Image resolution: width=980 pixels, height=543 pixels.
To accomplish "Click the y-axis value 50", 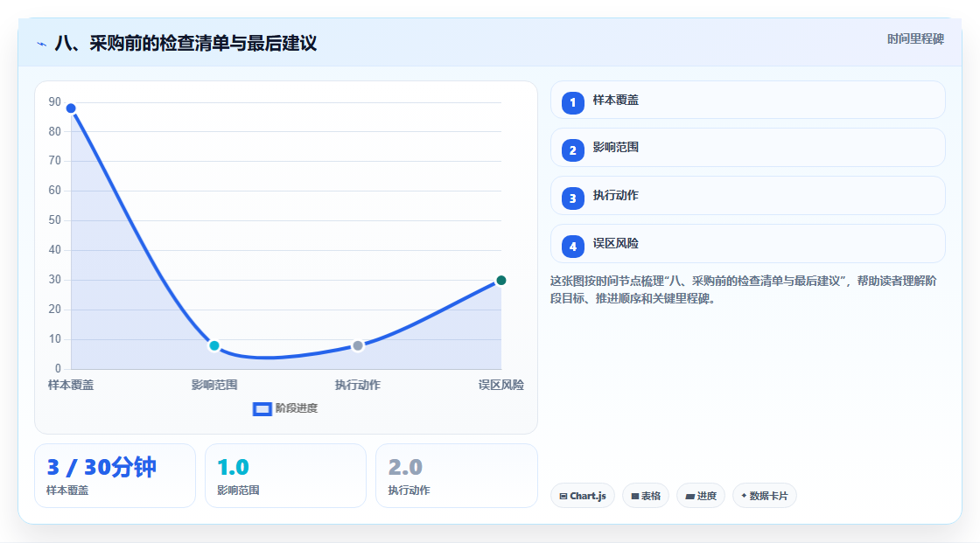I will 55,220.
